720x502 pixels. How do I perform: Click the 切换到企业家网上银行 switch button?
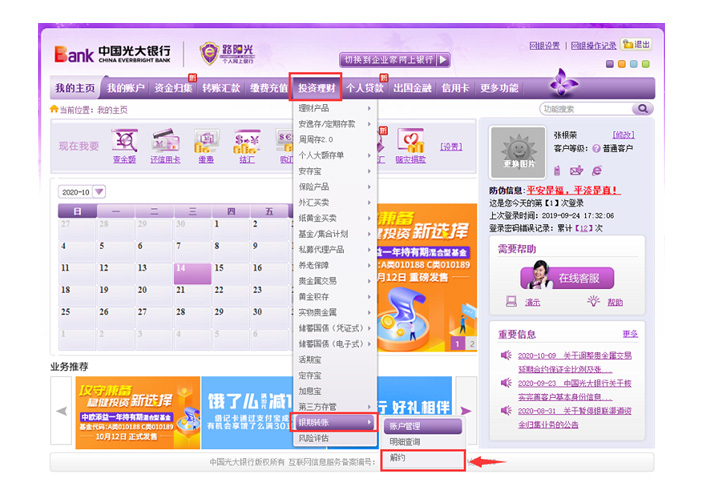(x=395, y=60)
